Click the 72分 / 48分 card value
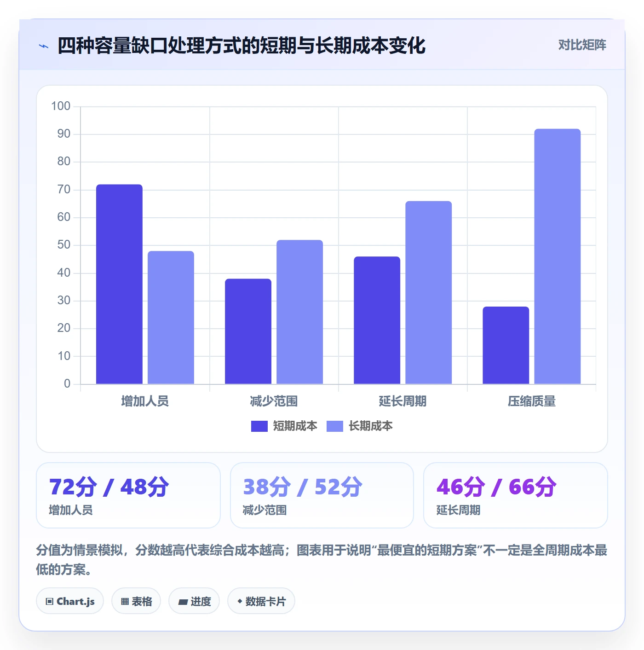644x650 pixels. tap(109, 487)
